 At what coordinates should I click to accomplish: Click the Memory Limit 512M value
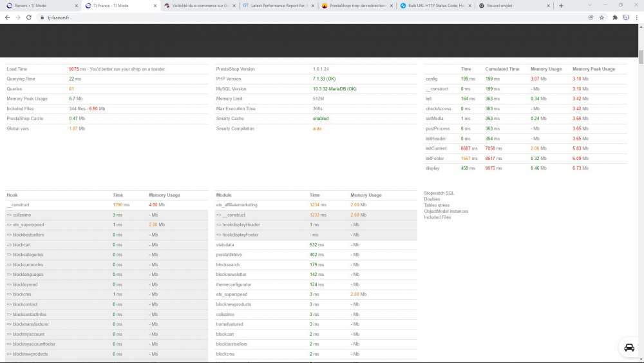(318, 99)
